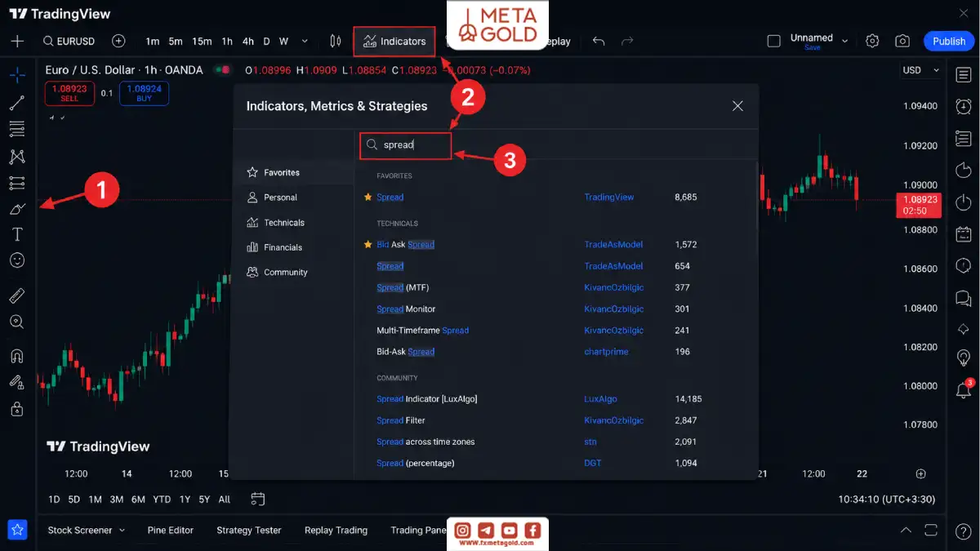Open the ideas stream lightbulb
This screenshot has width=980, height=551.
coord(963,358)
